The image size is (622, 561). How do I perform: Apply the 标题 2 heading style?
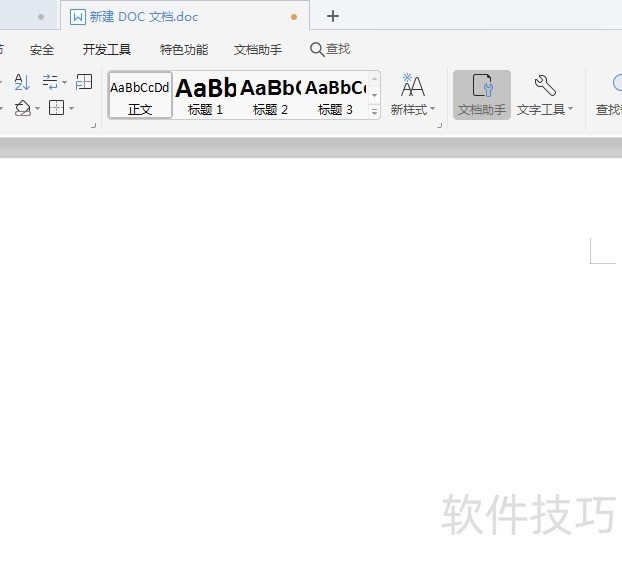tap(270, 95)
